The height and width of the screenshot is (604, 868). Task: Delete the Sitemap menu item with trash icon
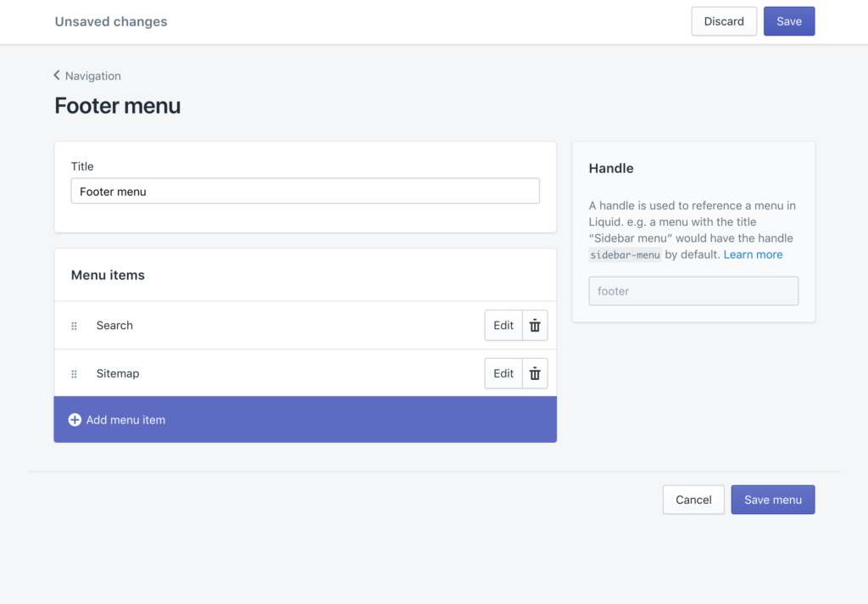[535, 373]
